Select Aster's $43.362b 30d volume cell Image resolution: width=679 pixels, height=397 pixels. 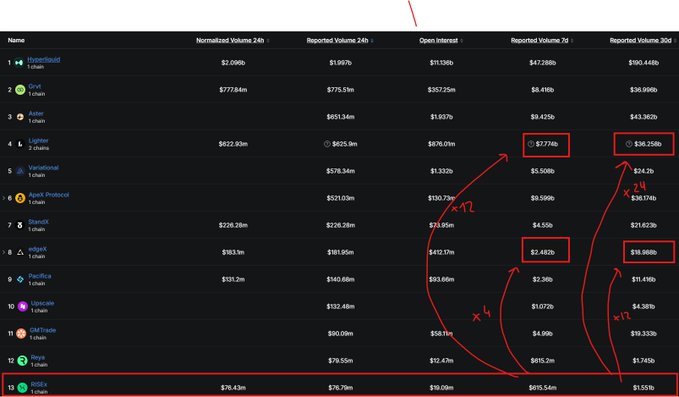pos(643,117)
